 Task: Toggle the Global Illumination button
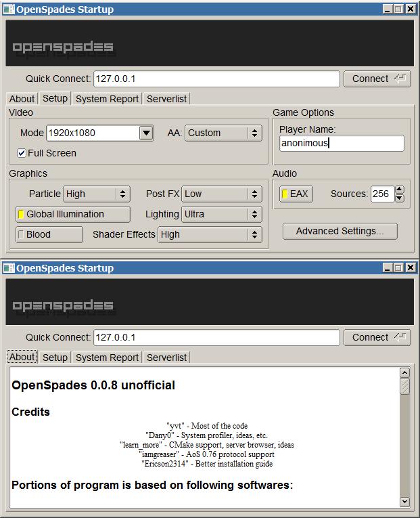coord(73,215)
